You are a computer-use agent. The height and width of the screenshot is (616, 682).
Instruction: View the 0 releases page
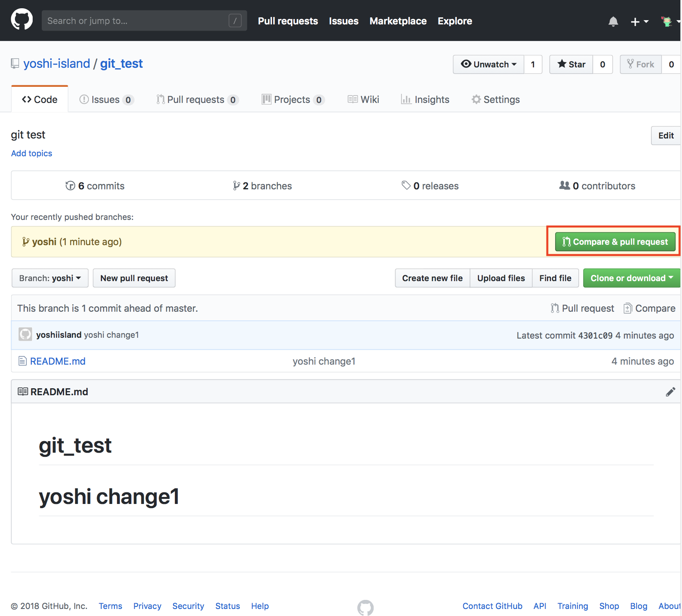430,186
